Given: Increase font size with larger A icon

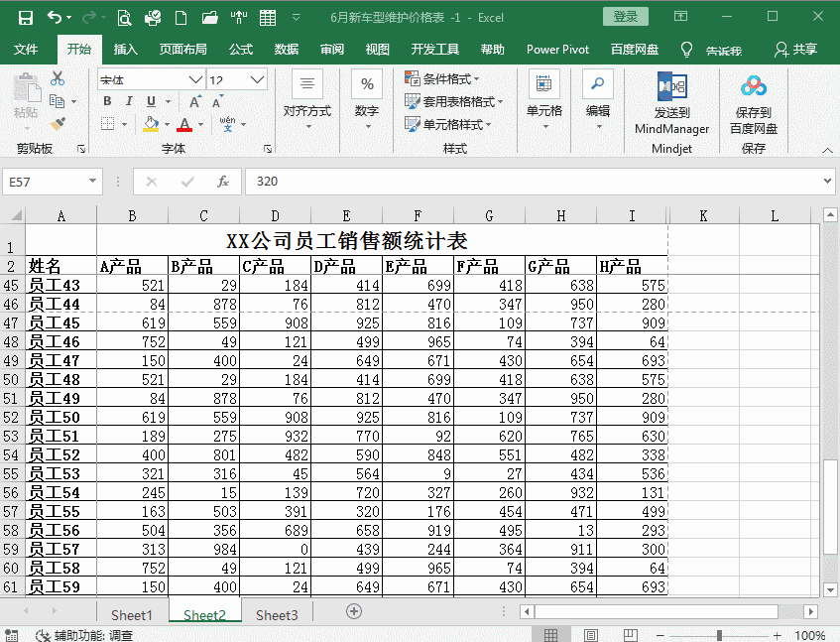Looking at the screenshot, I should coord(195,101).
